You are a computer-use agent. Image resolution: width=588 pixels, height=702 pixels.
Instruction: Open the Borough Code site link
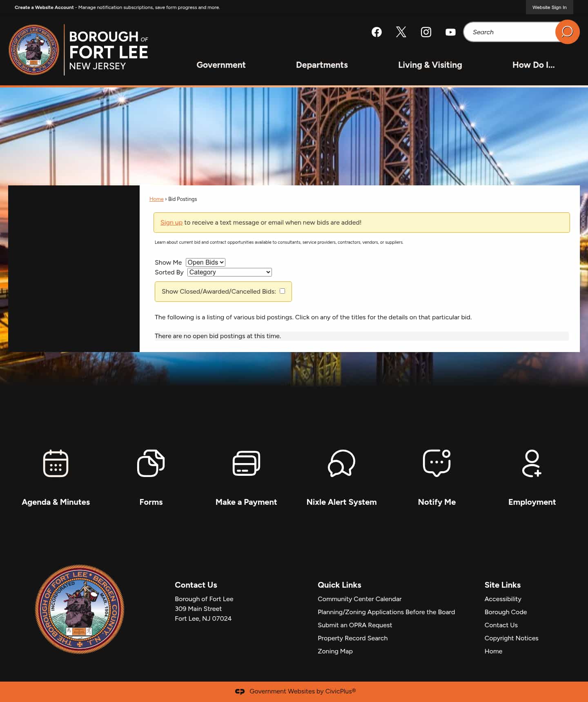(x=506, y=612)
